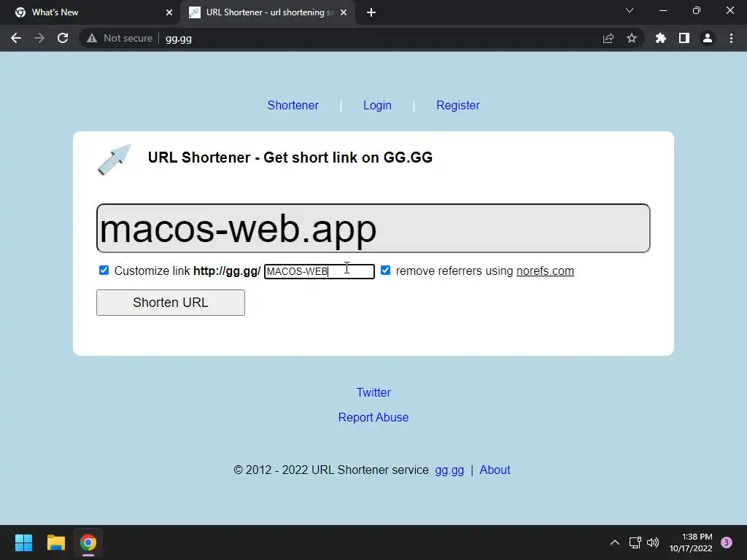Open Chrome three-dot menu
This screenshot has width=747, height=560.
[x=731, y=38]
